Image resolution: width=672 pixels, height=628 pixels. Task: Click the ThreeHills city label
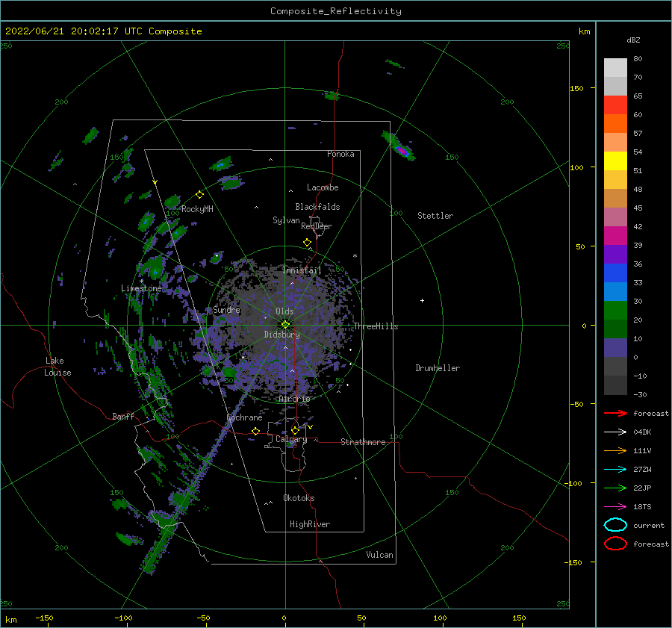376,326
